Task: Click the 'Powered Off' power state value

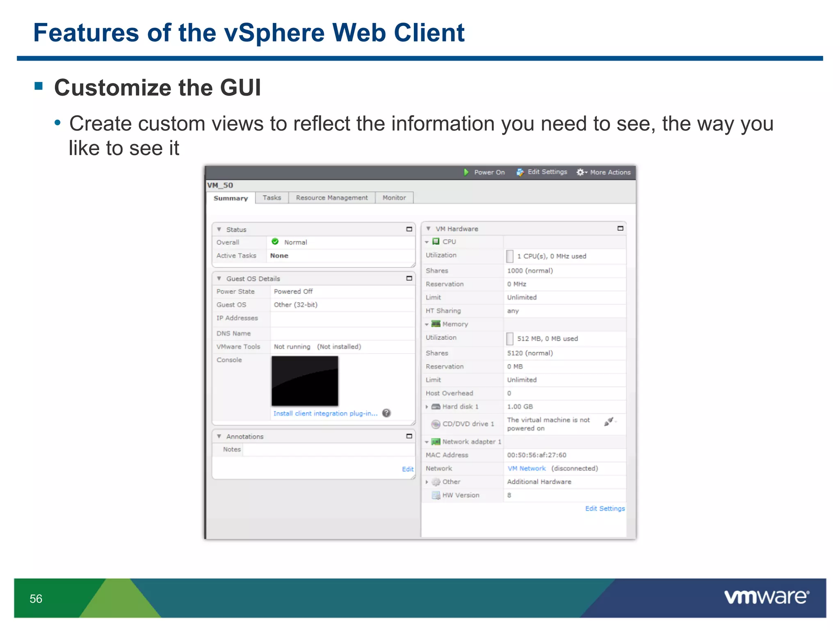Action: tap(293, 292)
